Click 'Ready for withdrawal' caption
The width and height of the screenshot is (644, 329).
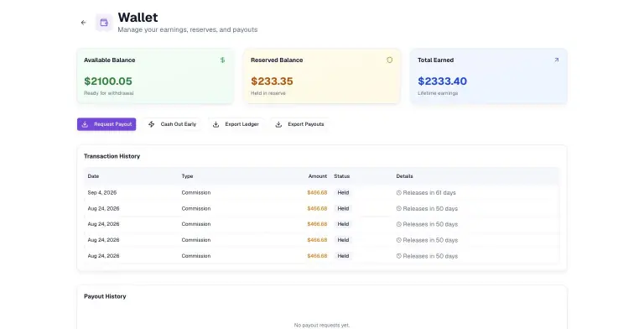109,93
